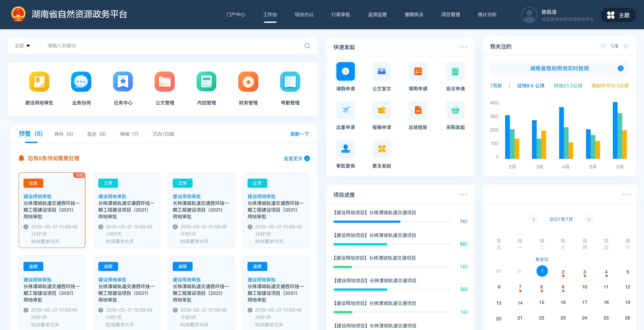Screen dimensions: 644x330
Task: Open the 建设用地审批 app icon
Action: (x=39, y=82)
